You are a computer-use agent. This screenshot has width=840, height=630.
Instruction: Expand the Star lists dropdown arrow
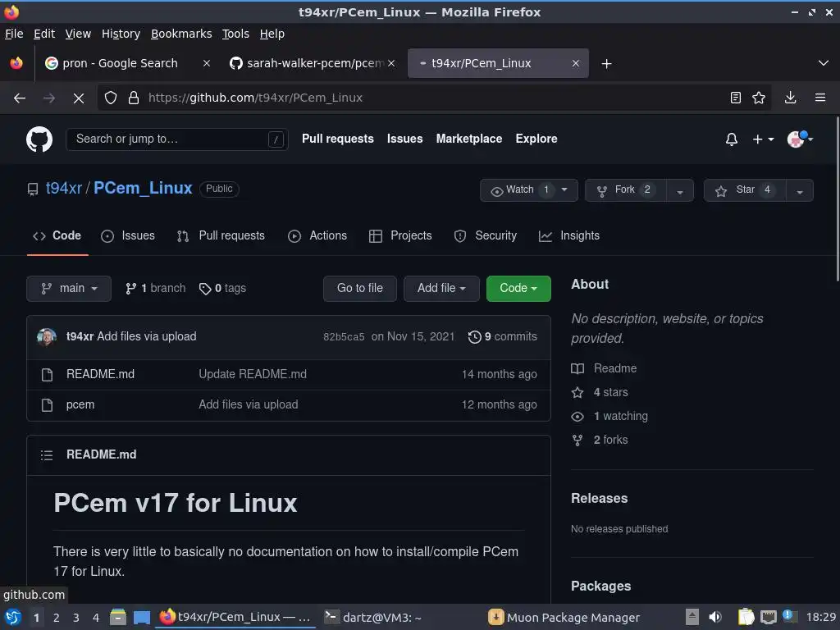[x=800, y=191]
